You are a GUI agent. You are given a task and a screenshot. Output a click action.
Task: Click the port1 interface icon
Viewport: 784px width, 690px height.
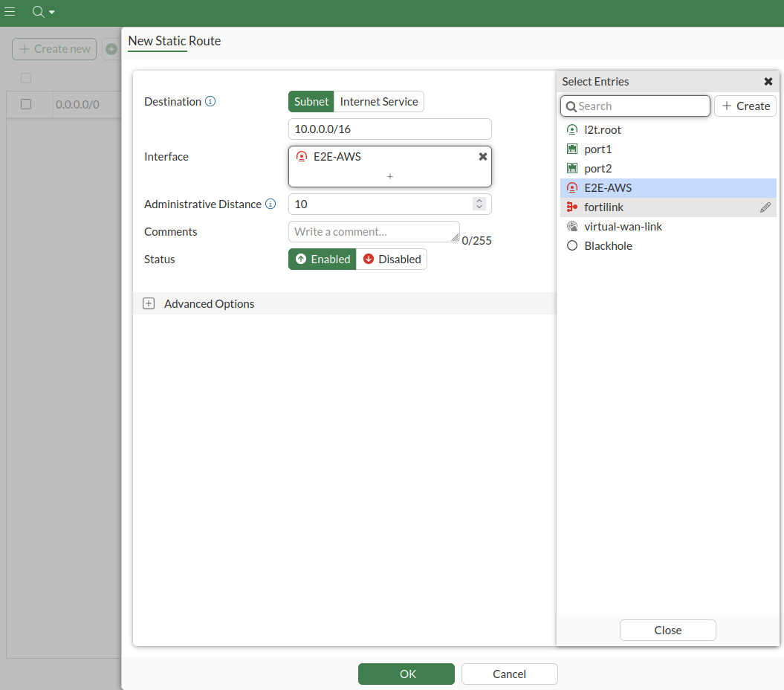click(571, 149)
